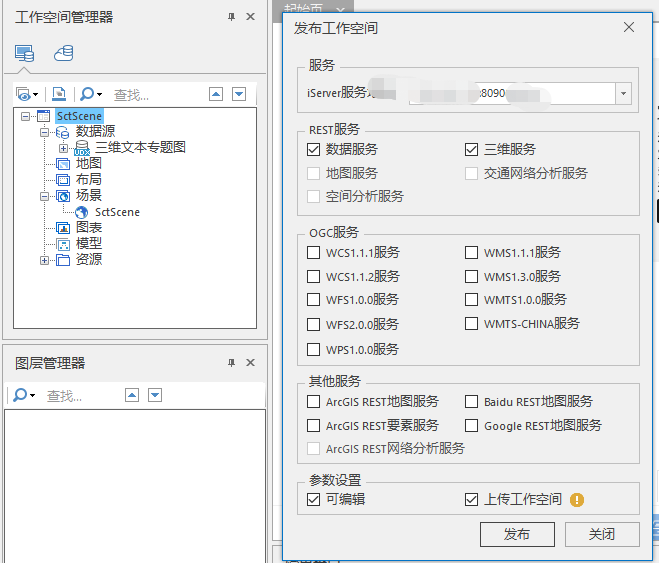The width and height of the screenshot is (659, 563).
Task: Close the Layer Manager panel
Action: click(x=250, y=363)
